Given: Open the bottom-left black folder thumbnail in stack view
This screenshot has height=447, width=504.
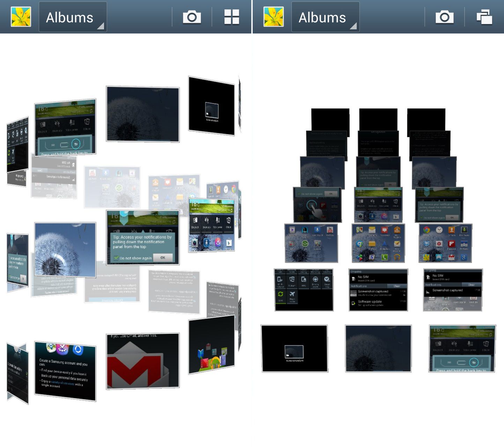Looking at the screenshot, I should point(295,349).
